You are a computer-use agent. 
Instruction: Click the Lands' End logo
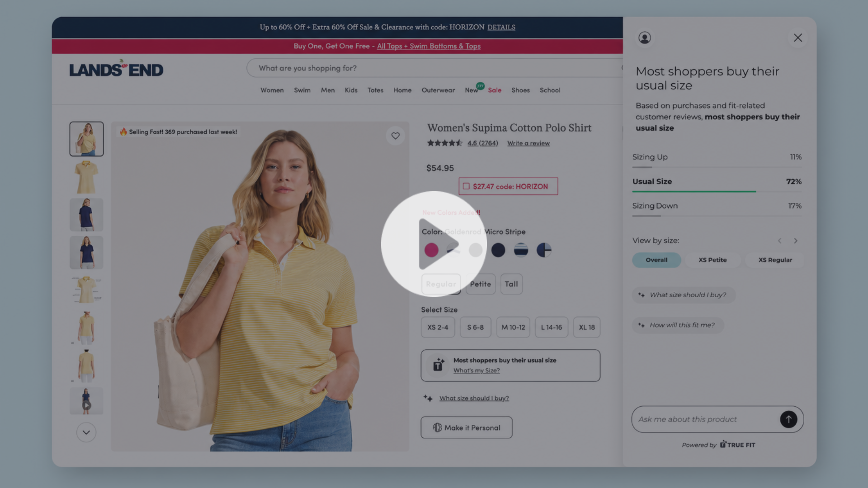tap(116, 68)
